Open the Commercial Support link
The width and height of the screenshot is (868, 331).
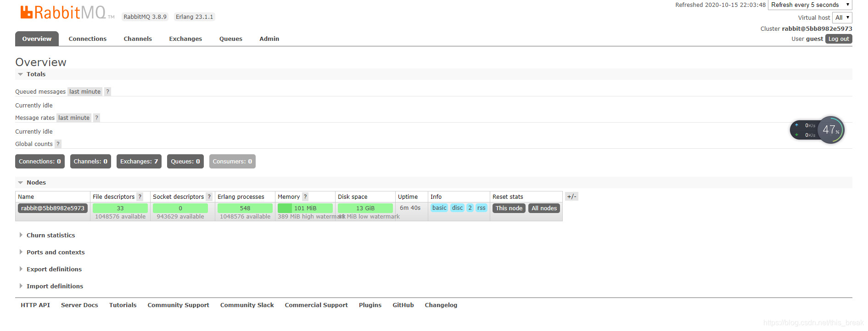coord(316,305)
